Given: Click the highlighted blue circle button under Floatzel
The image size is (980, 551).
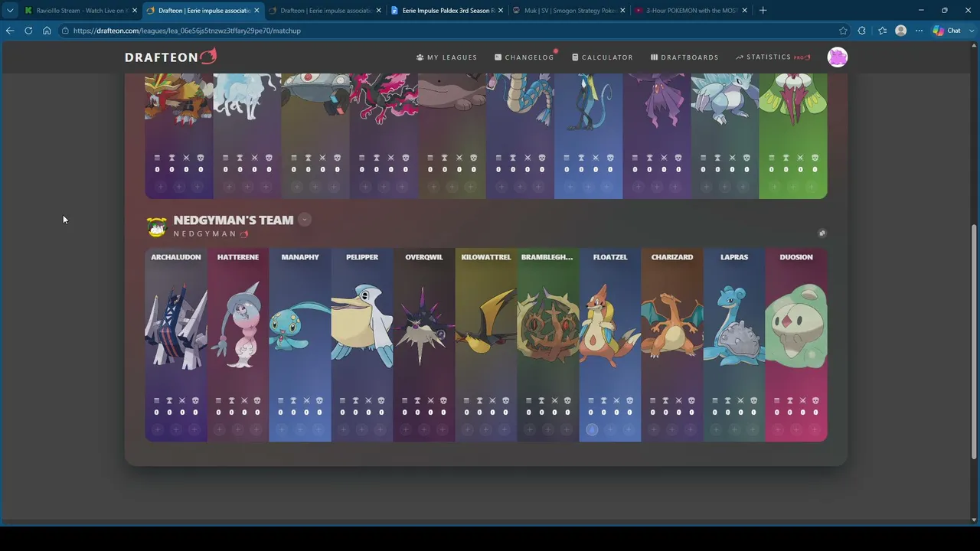Looking at the screenshot, I should click(x=591, y=429).
